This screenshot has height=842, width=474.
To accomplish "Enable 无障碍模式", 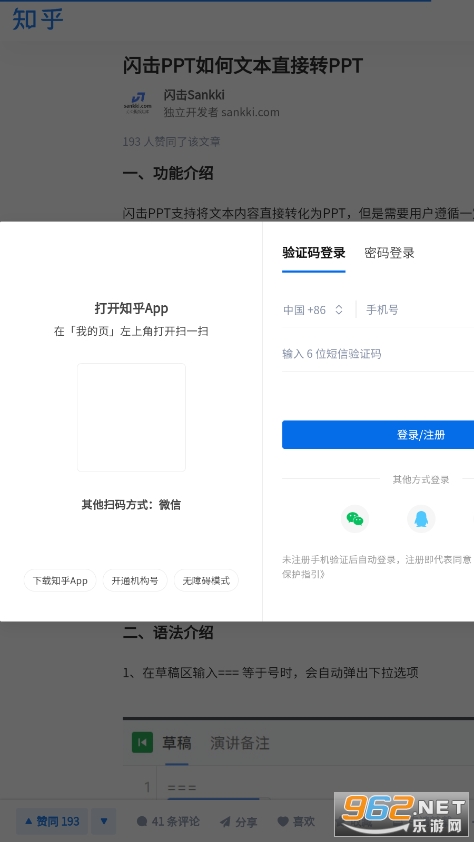I will click(x=206, y=580).
